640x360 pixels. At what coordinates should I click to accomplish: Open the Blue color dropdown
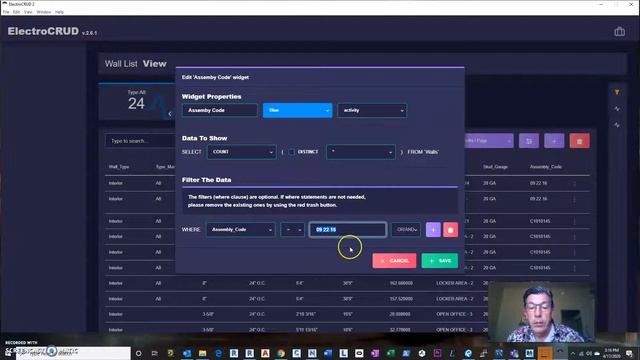[x=298, y=110]
